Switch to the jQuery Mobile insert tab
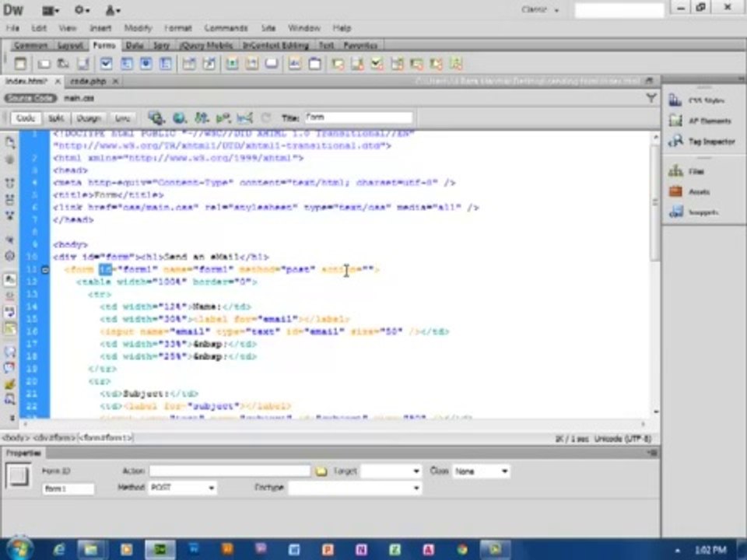The height and width of the screenshot is (560, 747). [205, 45]
